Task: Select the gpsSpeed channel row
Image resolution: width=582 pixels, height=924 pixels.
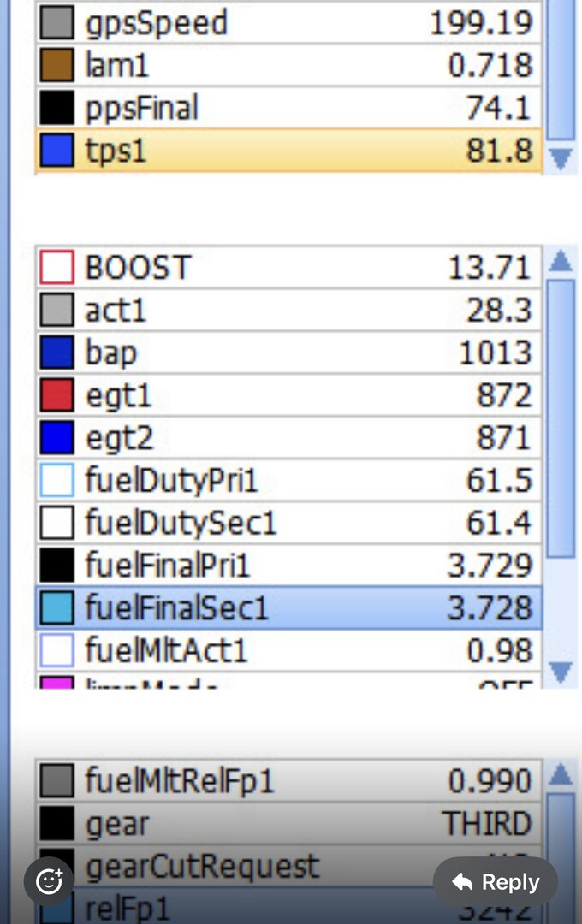Action: pyautogui.click(x=289, y=22)
